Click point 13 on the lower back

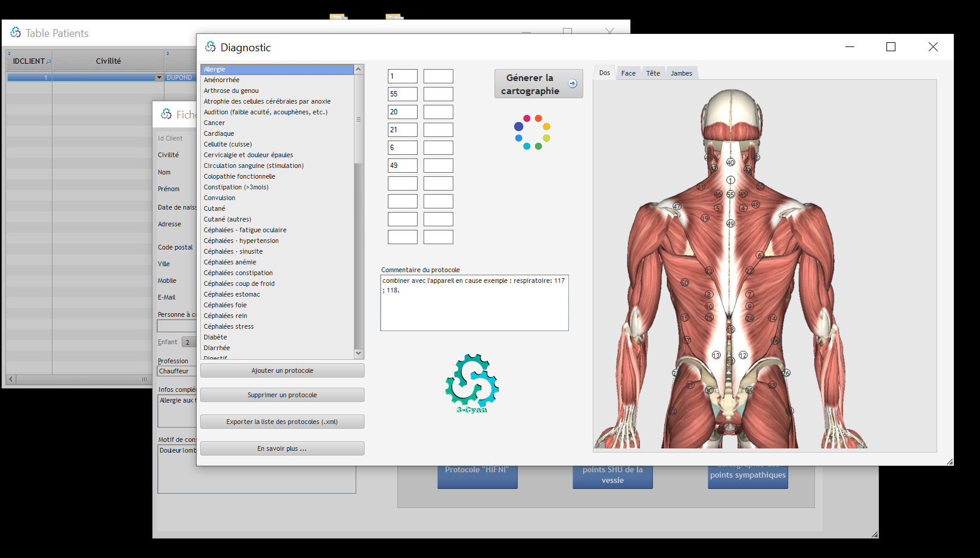(716, 355)
